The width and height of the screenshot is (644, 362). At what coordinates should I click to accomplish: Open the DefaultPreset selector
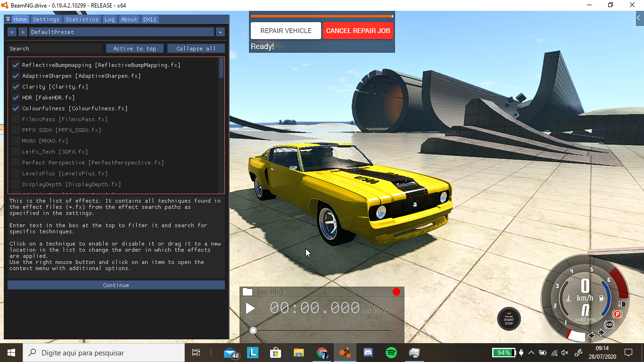pos(122,32)
